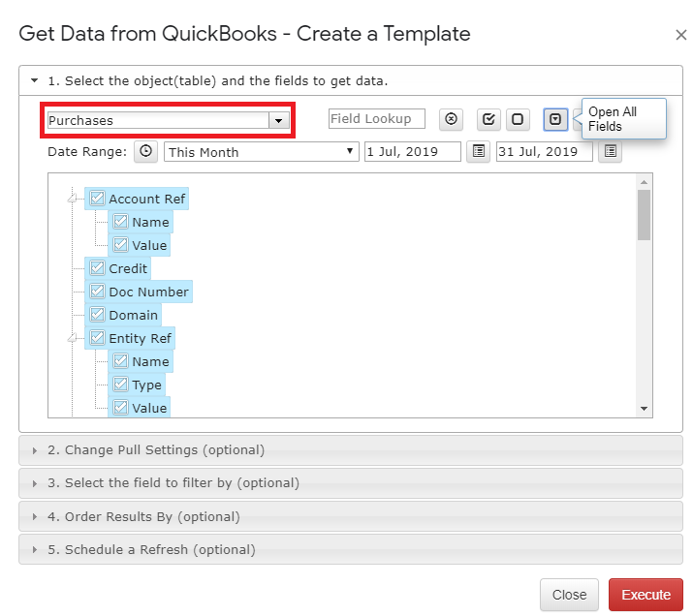The image size is (693, 616).
Task: Open the This Month date range dropdown
Action: [261, 151]
